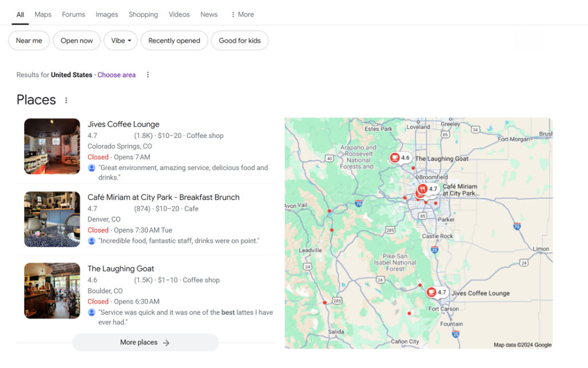This screenshot has height=368, width=588.
Task: Open the Jives Coffee Lounge listing title
Action: [x=123, y=124]
